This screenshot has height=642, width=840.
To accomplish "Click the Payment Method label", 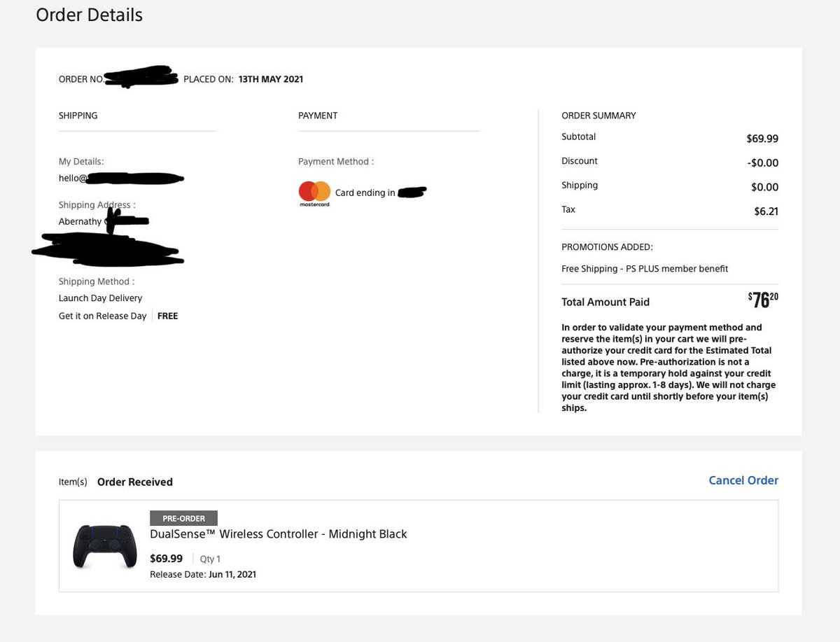I will coord(336,162).
